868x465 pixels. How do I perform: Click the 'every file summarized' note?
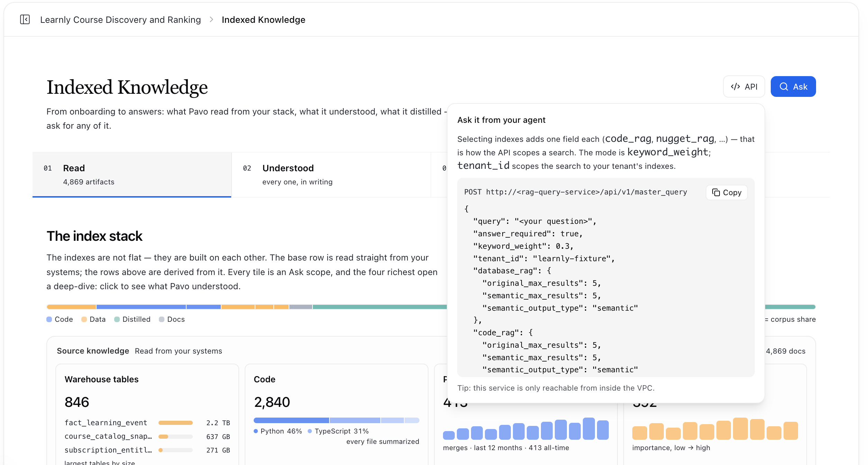383,441
